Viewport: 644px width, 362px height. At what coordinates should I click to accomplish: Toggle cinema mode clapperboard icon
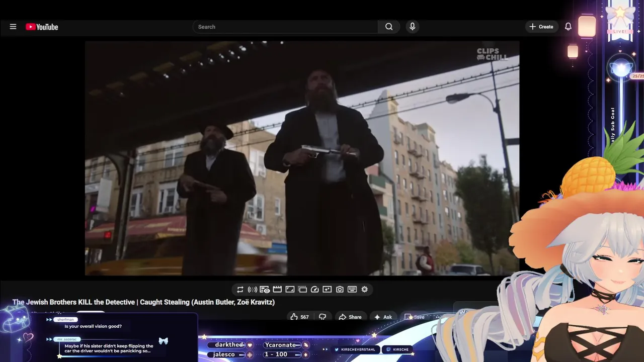(x=277, y=289)
